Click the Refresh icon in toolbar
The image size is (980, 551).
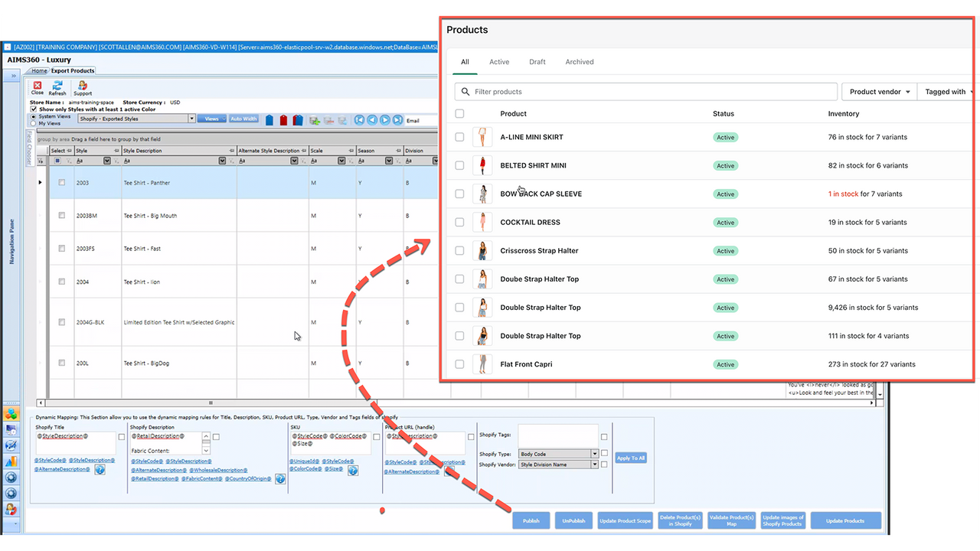coord(57,86)
